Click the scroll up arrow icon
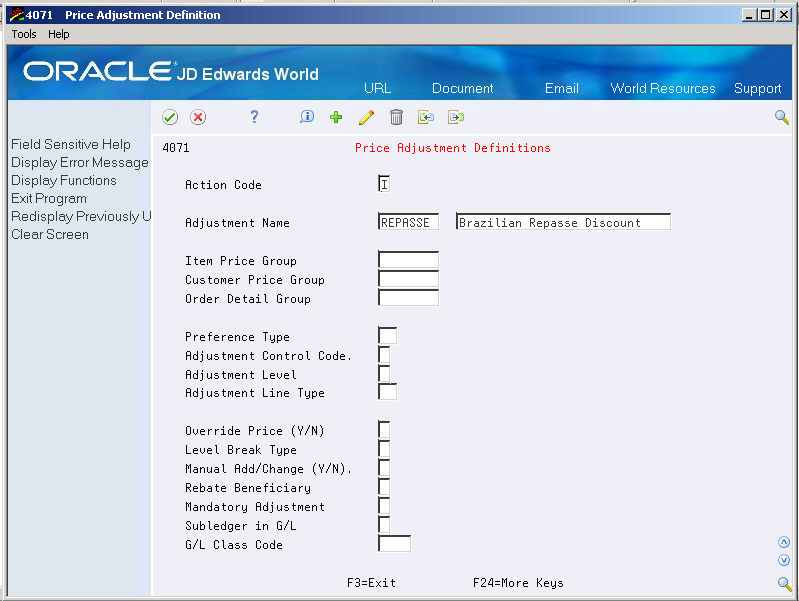799x601 pixels. (784, 542)
